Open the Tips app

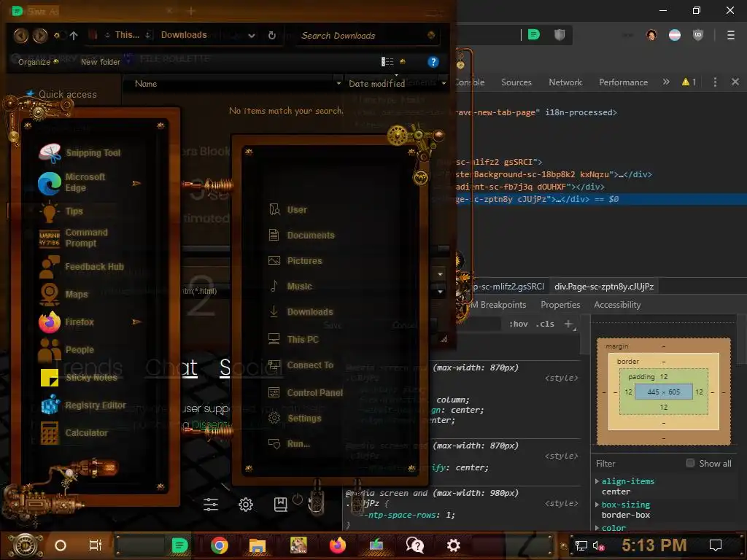click(x=62, y=211)
